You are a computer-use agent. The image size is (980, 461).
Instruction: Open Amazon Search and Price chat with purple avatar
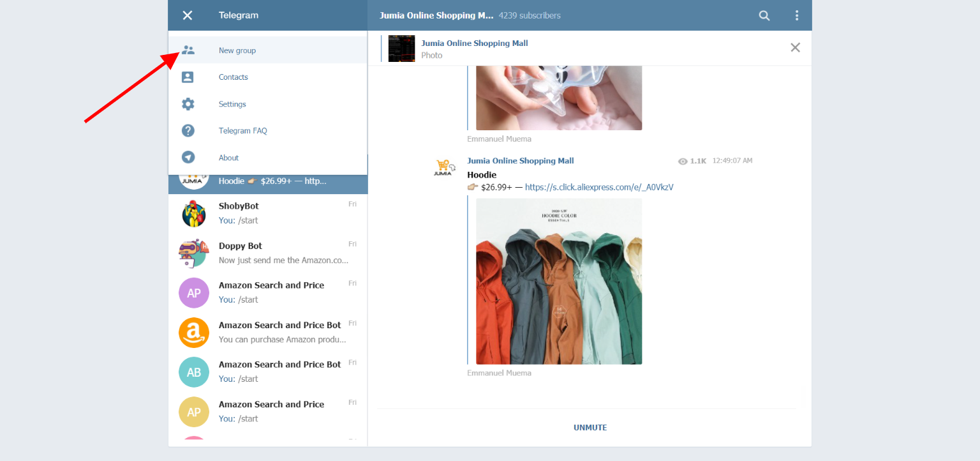(268, 293)
